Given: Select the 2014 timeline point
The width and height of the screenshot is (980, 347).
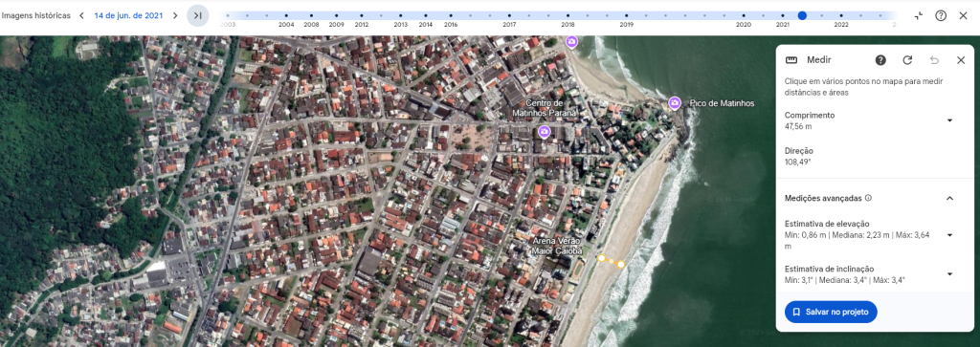Looking at the screenshot, I should coord(426,15).
